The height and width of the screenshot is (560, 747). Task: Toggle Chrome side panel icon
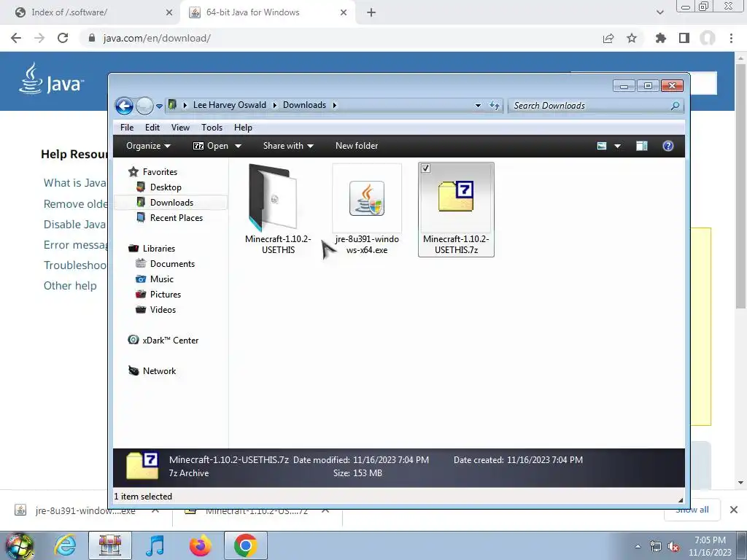pyautogui.click(x=684, y=38)
